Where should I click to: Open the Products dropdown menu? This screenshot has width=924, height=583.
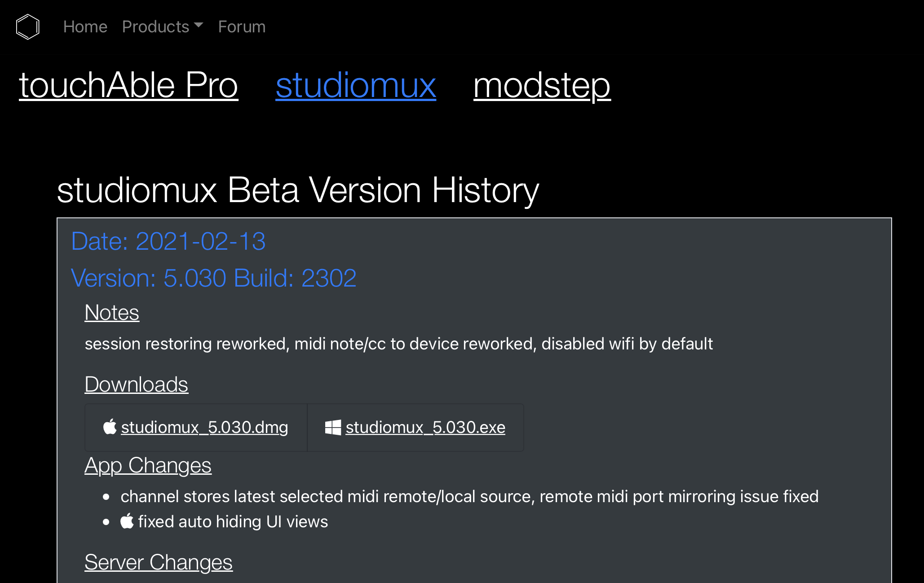pos(156,27)
